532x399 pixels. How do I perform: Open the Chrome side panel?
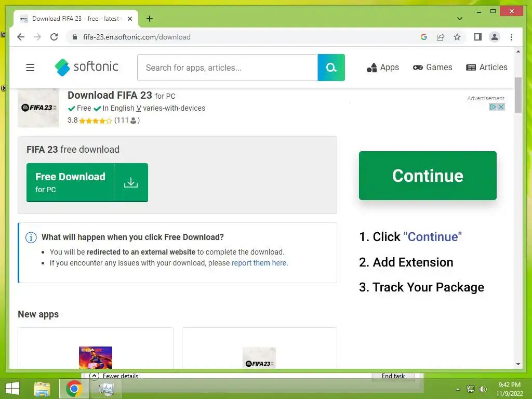478,37
